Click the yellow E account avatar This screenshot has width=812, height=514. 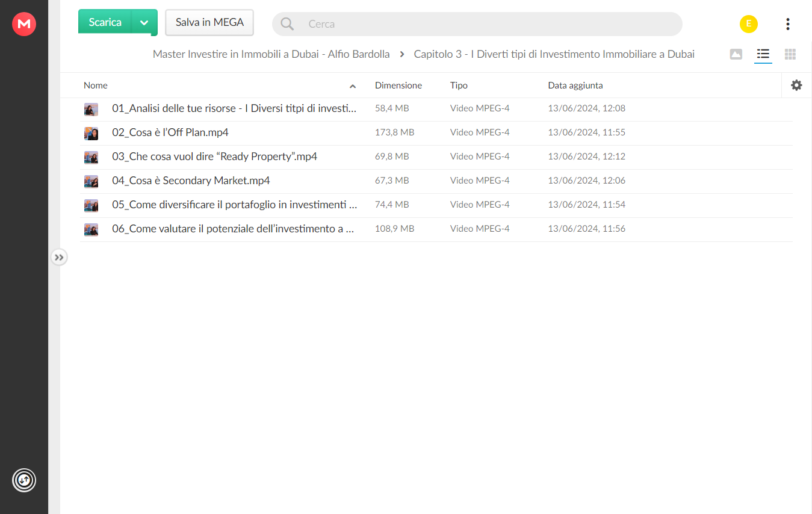(749, 24)
